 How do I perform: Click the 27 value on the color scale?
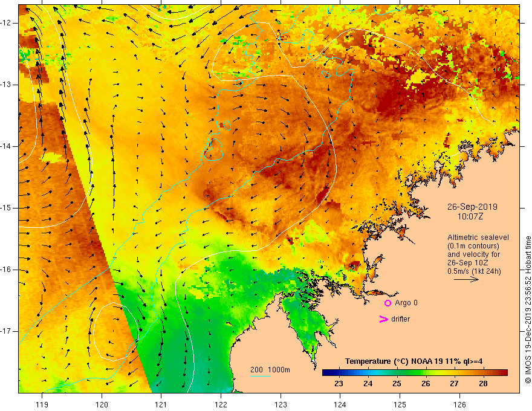pyautogui.click(x=454, y=384)
